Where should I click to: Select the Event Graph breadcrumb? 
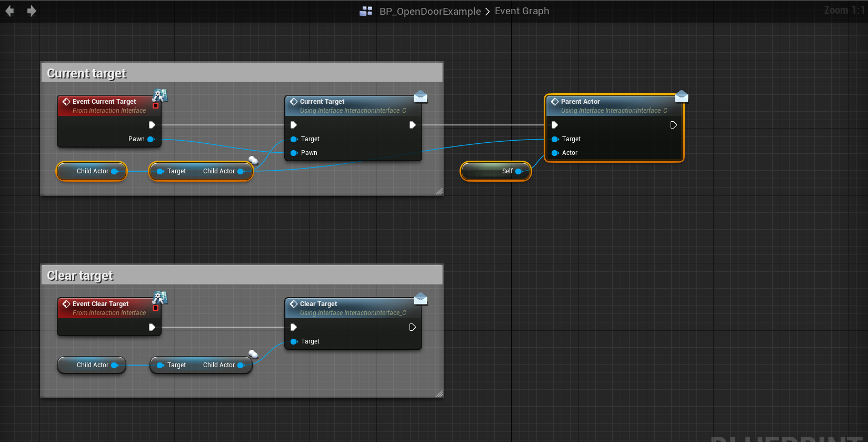click(x=522, y=11)
